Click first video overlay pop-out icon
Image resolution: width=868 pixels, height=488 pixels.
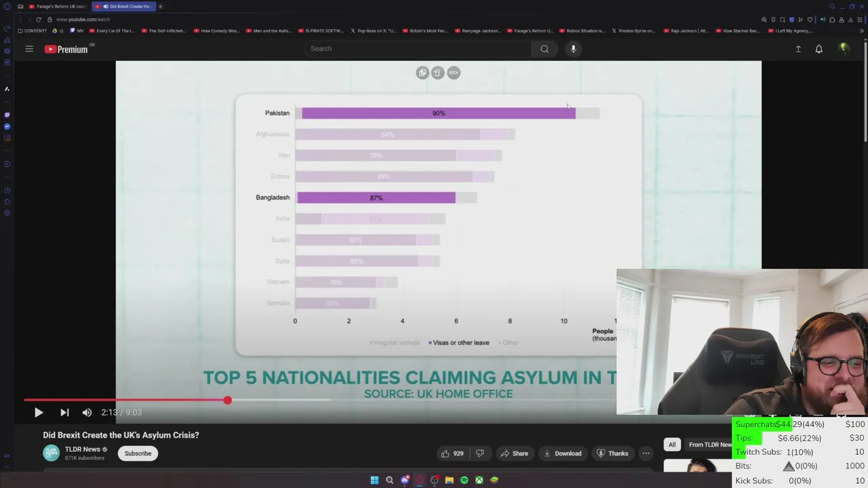point(422,73)
